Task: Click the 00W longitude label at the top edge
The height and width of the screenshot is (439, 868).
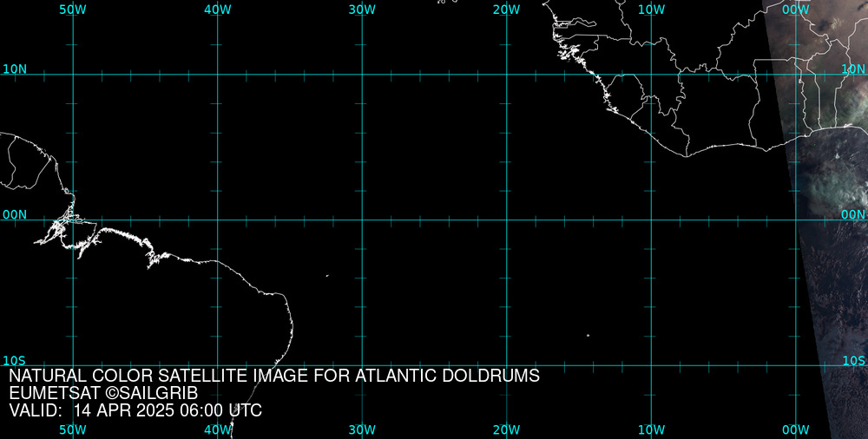Action: point(796,10)
